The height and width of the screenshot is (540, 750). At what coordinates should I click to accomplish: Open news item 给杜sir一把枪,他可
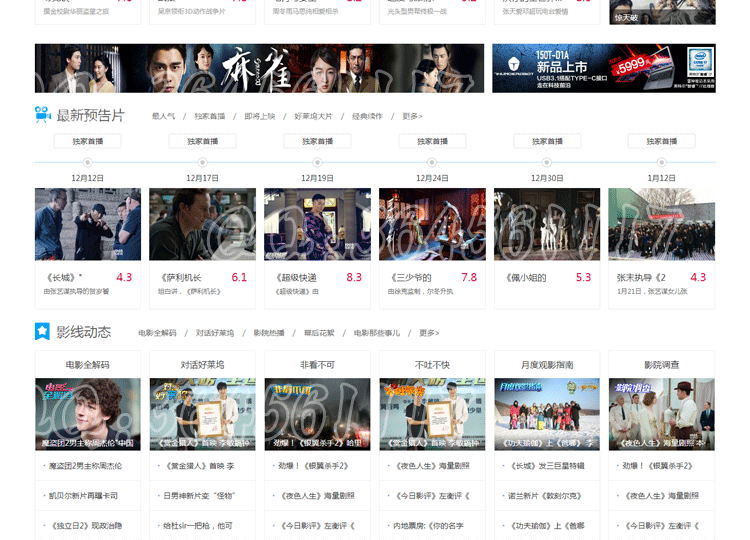tap(198, 526)
